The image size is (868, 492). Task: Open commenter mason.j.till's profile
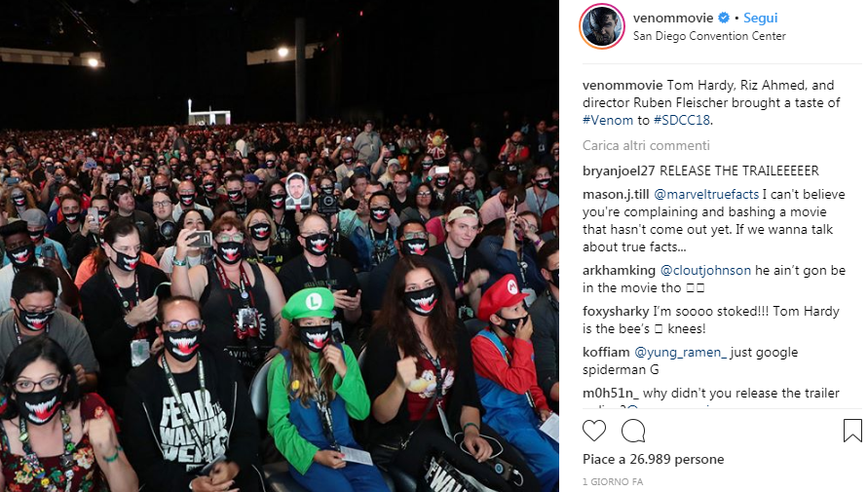(616, 194)
